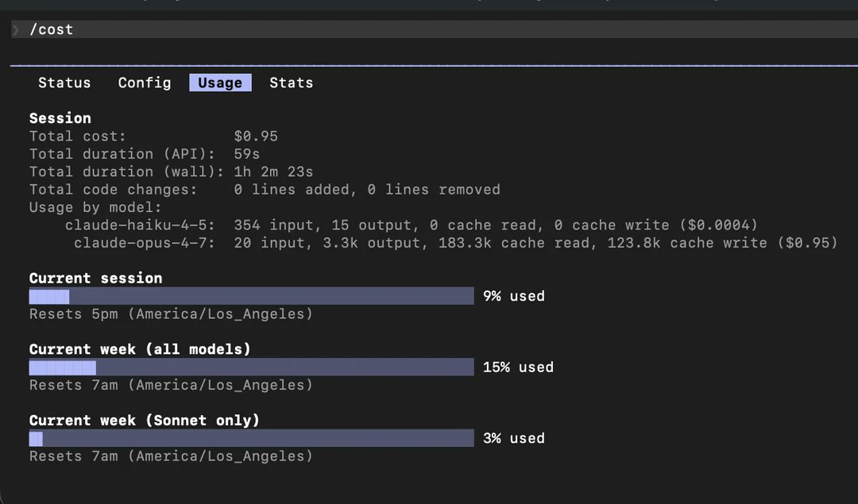This screenshot has height=504, width=858.
Task: Click Total duration (wall) value
Action: 273,171
